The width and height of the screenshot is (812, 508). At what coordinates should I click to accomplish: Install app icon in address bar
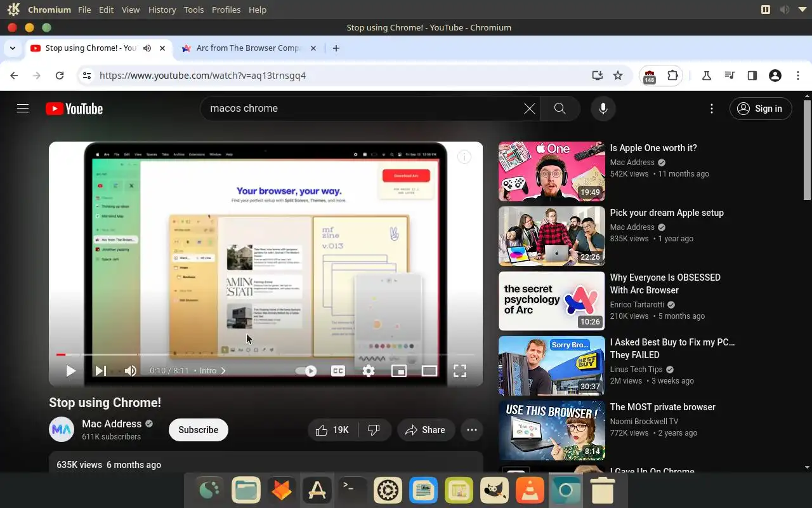click(x=597, y=76)
